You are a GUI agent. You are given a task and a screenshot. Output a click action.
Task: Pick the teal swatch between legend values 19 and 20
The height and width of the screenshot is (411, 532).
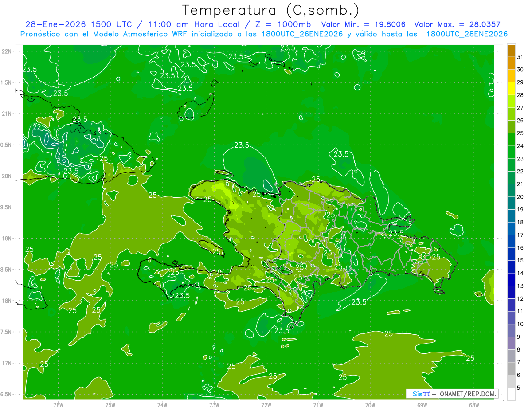pos(511,204)
